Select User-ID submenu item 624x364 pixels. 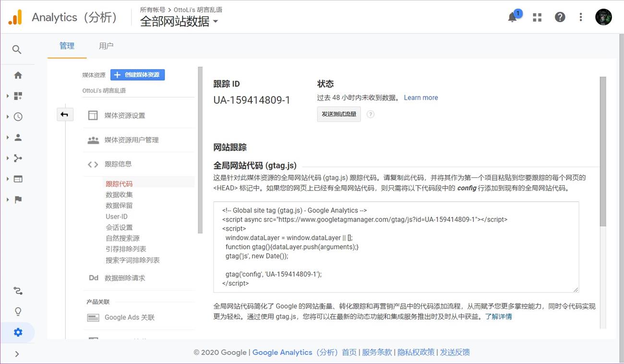117,216
